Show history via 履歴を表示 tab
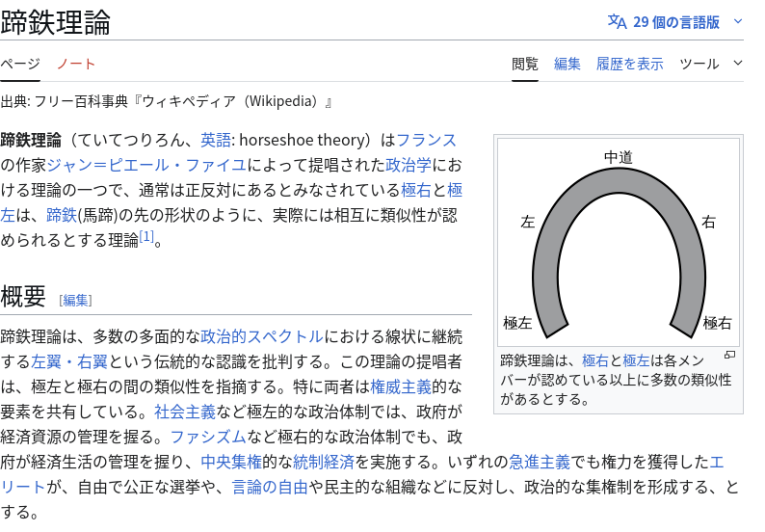This screenshot has width=765, height=532. [629, 64]
